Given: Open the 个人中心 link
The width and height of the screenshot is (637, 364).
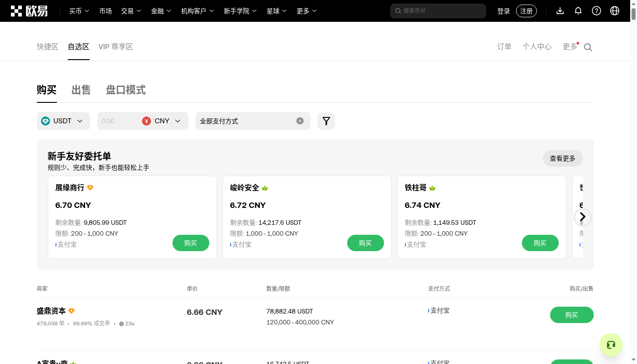Looking at the screenshot, I should [537, 46].
